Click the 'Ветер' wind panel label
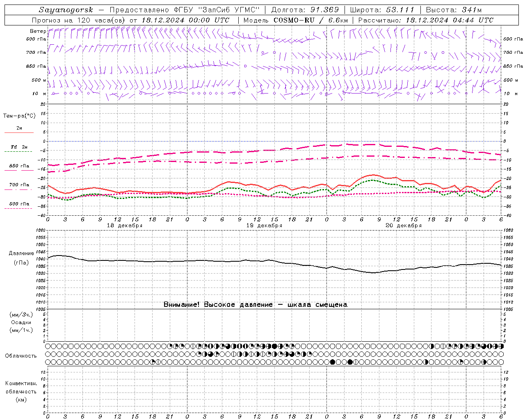525x420 pixels. pyautogui.click(x=38, y=31)
